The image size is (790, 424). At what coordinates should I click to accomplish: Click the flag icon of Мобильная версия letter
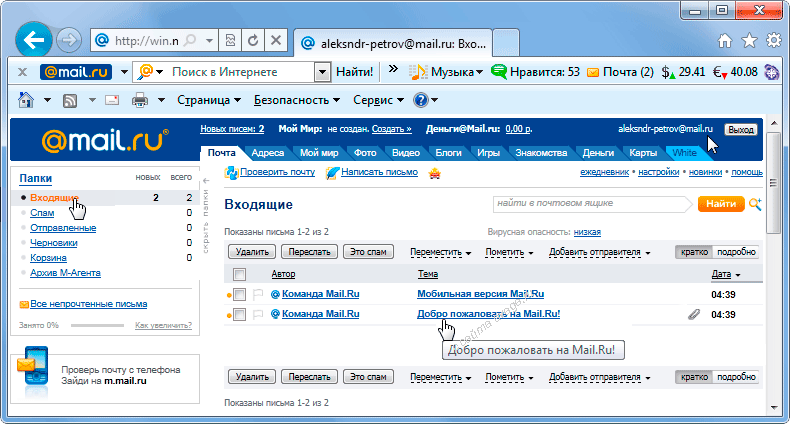[258, 294]
